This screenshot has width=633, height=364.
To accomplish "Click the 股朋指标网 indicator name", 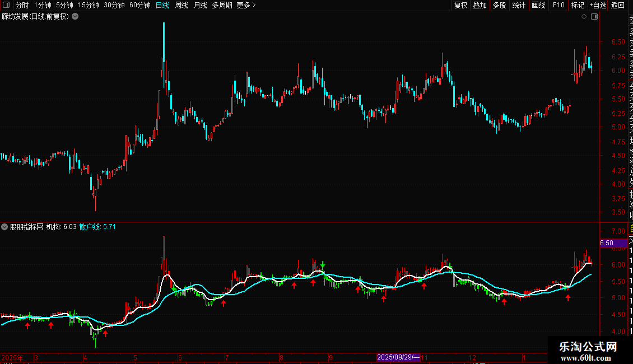I will (27, 227).
